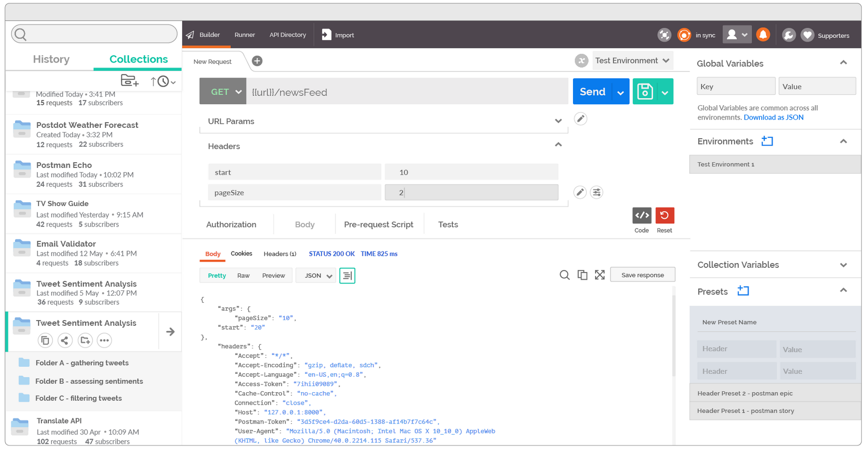868x454 pixels.
Task: Download global variables as JSON
Action: 773,117
